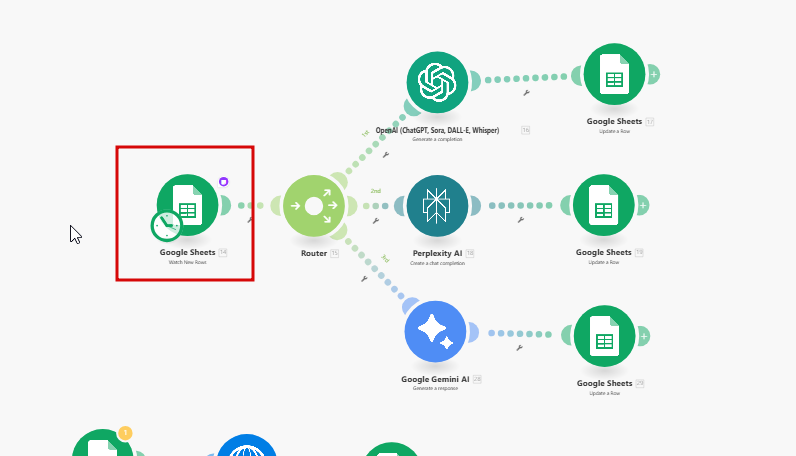Click "Update a Row" under Google Sheets 17
The width and height of the screenshot is (796, 456).
(x=614, y=132)
